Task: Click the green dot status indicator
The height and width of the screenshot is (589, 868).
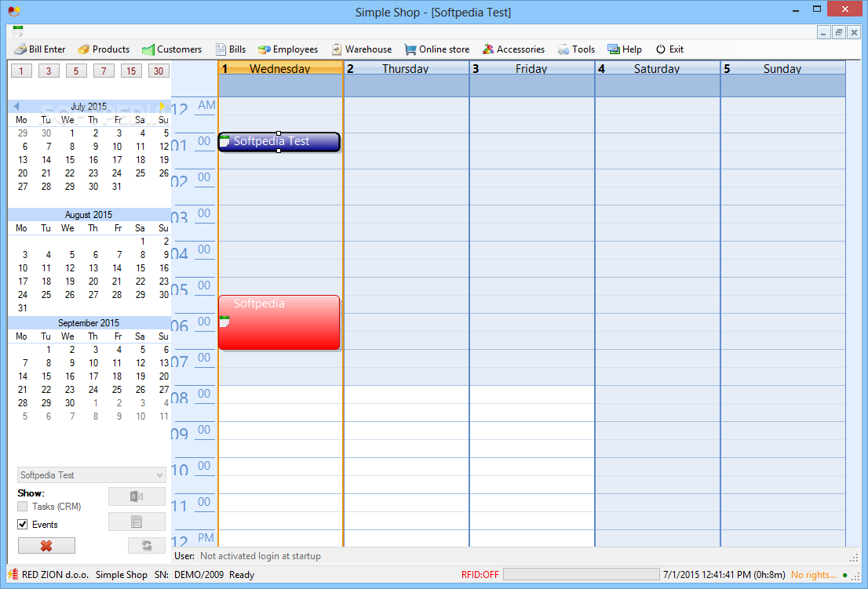Action: [844, 575]
